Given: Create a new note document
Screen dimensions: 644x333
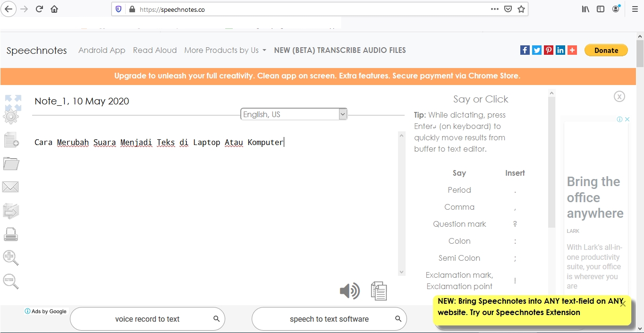Looking at the screenshot, I should tap(11, 140).
